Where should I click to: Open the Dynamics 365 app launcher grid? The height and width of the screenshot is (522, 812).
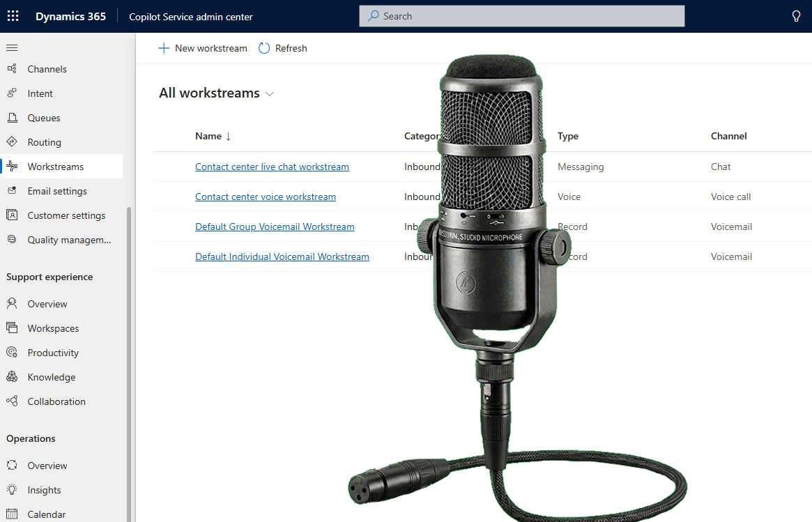13,16
